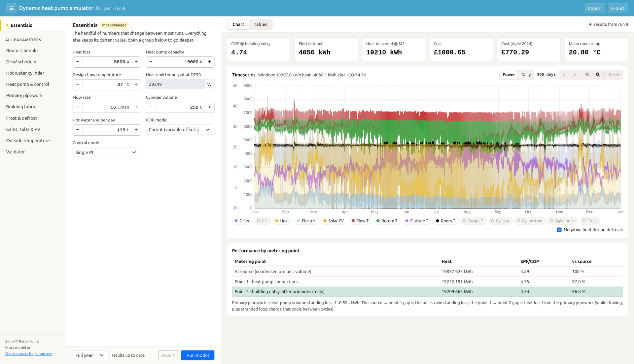This screenshot has width=634, height=364.
Task: Go to previous timeseries window arrow
Action: (564, 75)
